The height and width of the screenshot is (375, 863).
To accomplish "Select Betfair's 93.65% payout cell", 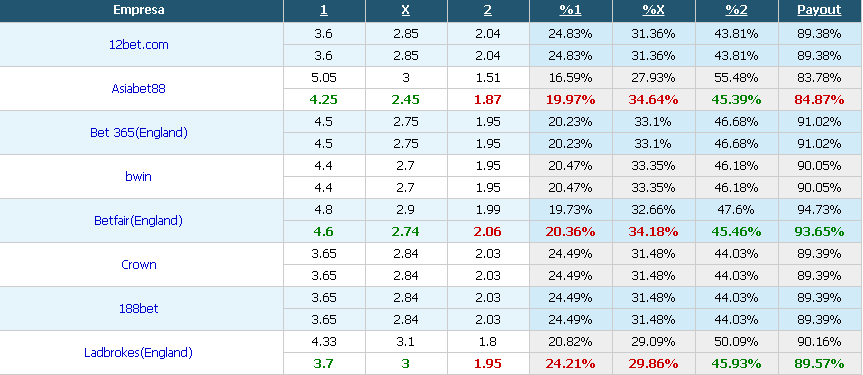I will coord(819,232).
